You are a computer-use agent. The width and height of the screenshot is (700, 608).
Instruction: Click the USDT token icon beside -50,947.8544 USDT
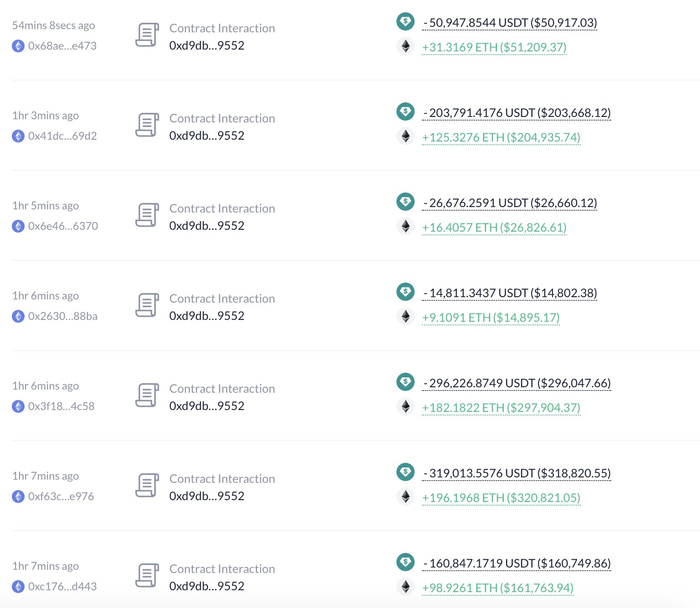[406, 21]
